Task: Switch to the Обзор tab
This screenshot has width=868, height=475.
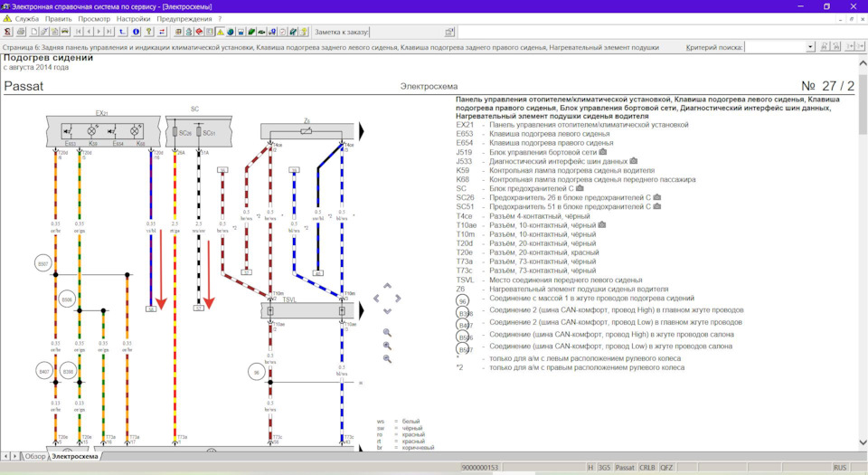Action: coord(35,456)
